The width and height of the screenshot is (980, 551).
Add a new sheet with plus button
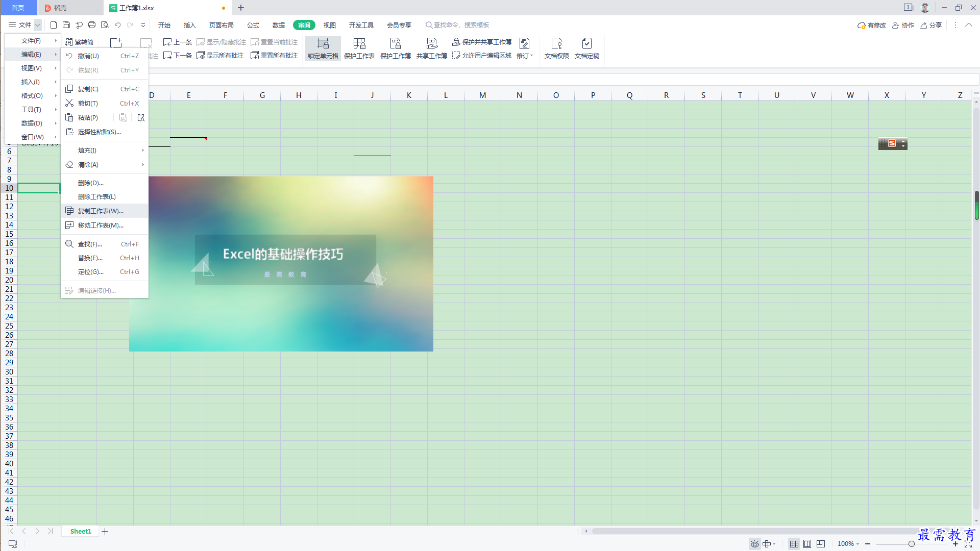pyautogui.click(x=105, y=531)
